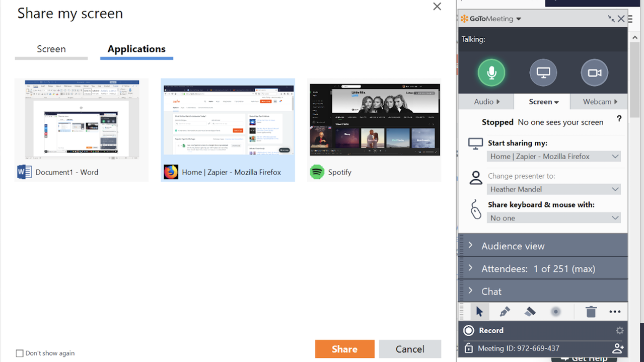Viewport: 644px width, 362px height.
Task: Open the three-dot more options menu
Action: pos(615,312)
